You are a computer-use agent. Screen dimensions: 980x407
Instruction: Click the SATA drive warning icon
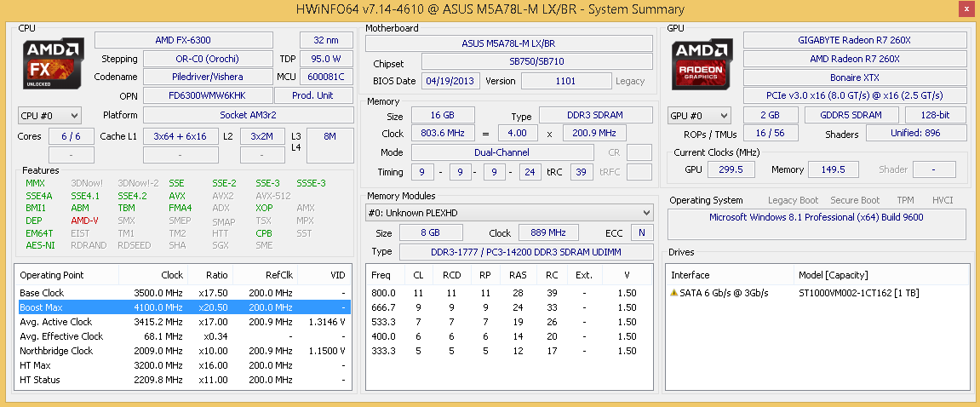674,293
